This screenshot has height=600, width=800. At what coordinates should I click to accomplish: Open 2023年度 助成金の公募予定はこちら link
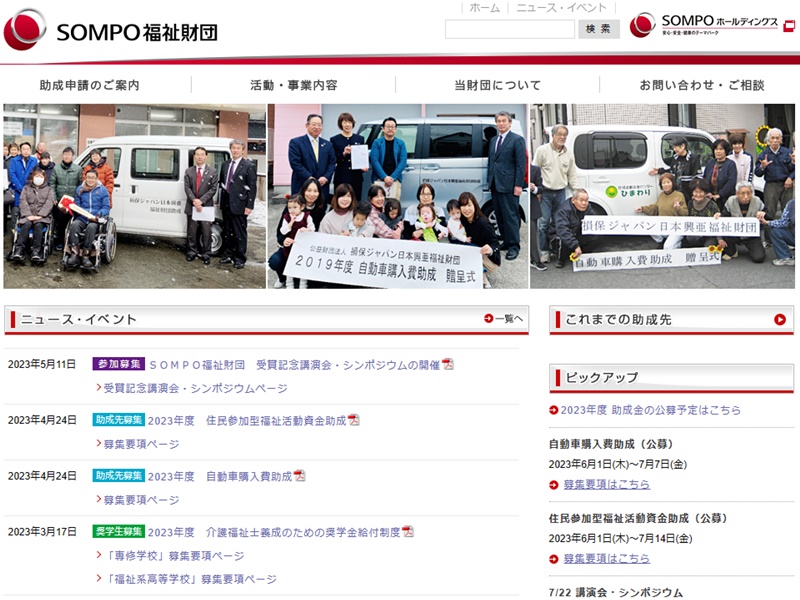click(651, 410)
